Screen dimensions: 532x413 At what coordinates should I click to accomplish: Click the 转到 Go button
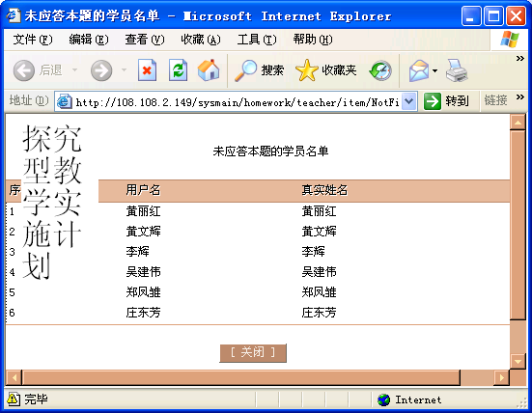pos(447,101)
